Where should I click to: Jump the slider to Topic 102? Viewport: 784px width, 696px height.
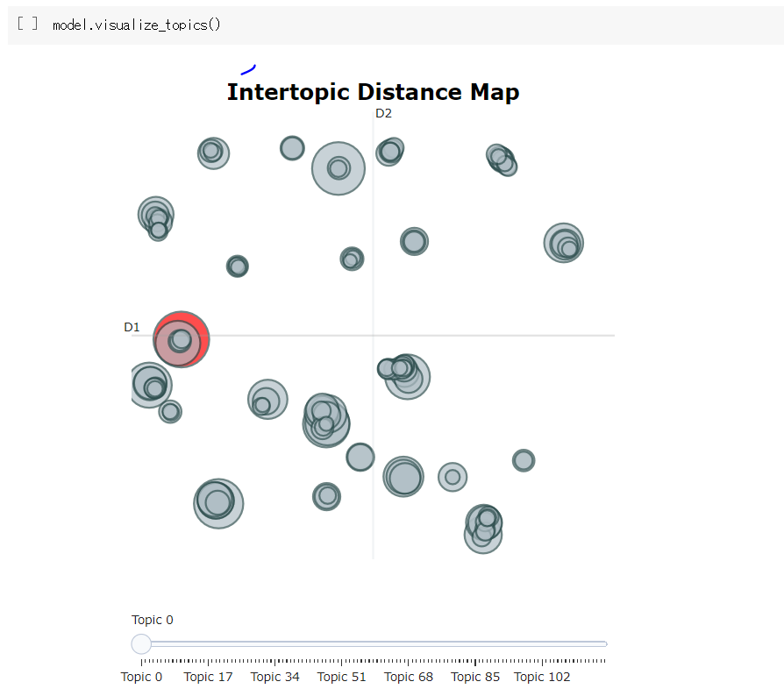tap(542, 677)
